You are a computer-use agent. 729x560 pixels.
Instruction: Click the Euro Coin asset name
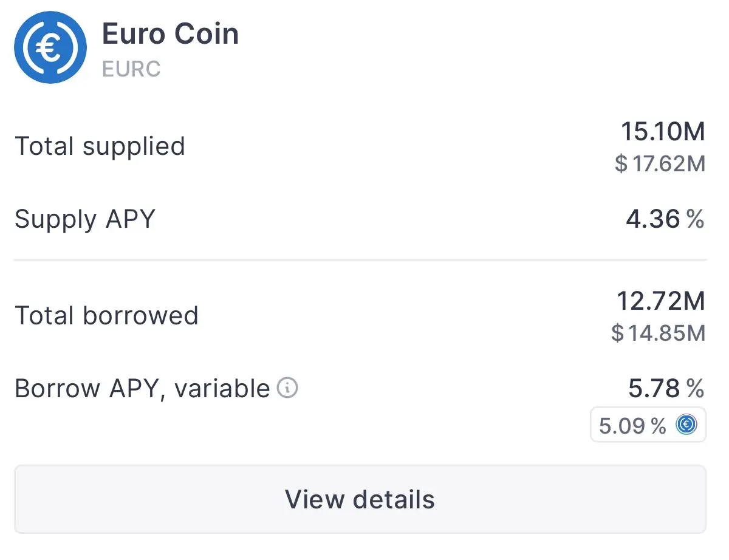point(170,33)
